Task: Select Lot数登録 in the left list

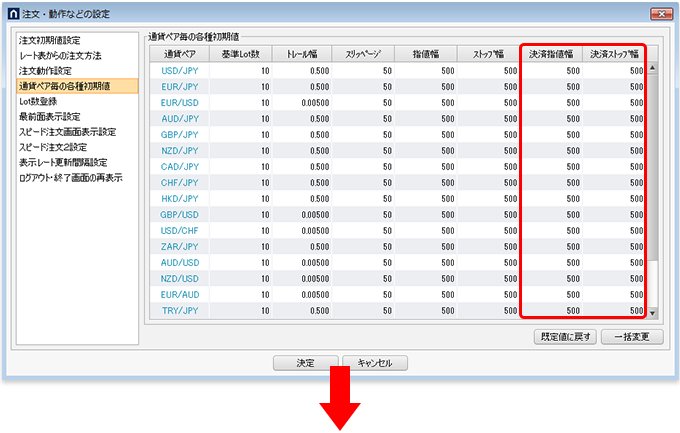Action: coord(38,101)
